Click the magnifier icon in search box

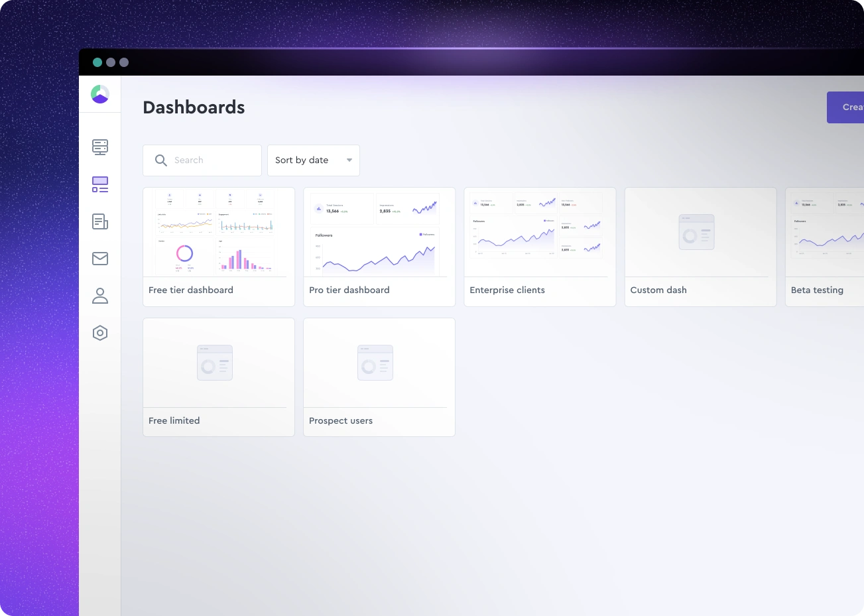click(x=160, y=160)
